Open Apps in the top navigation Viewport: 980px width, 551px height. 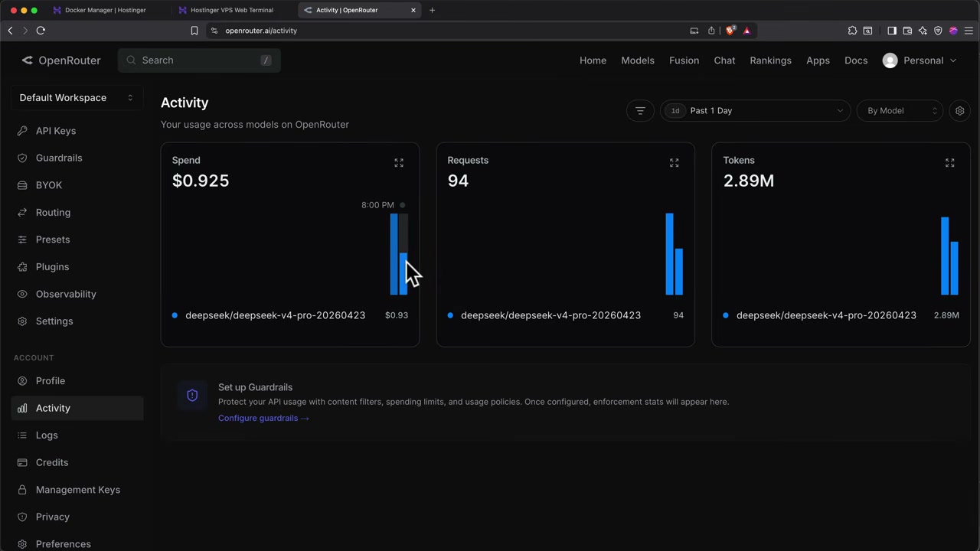point(818,60)
